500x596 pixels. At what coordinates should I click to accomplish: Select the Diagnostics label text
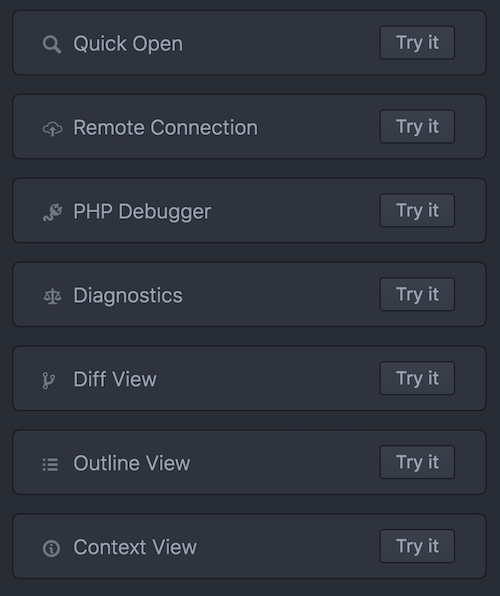coord(128,296)
